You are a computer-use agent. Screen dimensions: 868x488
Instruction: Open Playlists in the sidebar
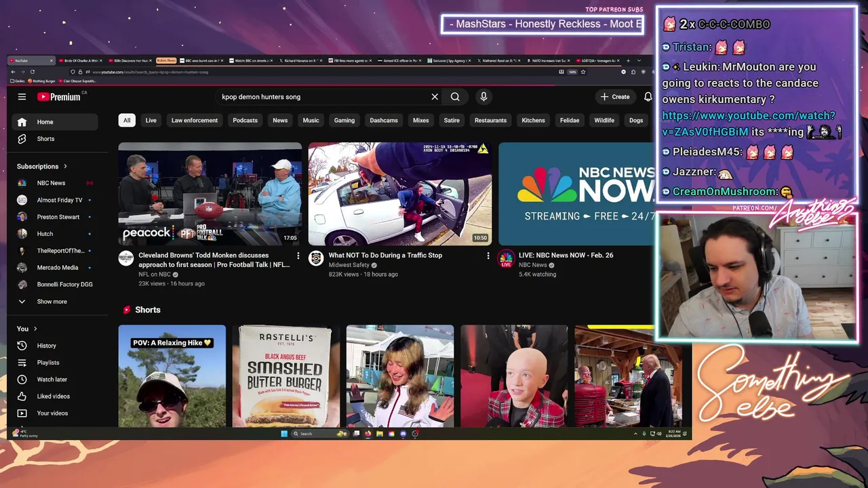pos(55,363)
